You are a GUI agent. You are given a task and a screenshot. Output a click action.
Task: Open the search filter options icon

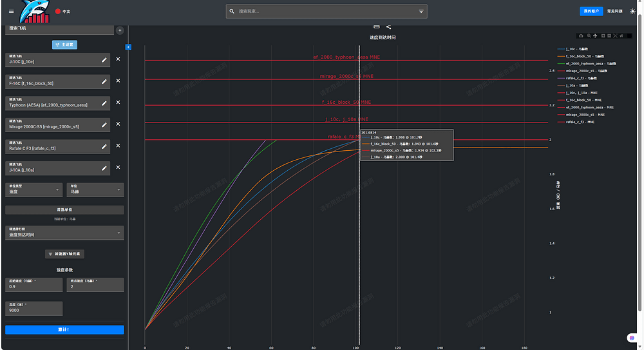421,11
